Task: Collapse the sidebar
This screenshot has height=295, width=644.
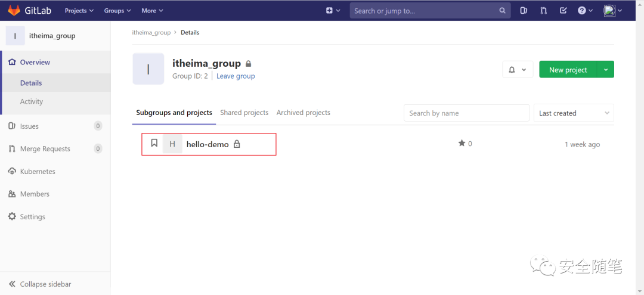Action: 55,284
